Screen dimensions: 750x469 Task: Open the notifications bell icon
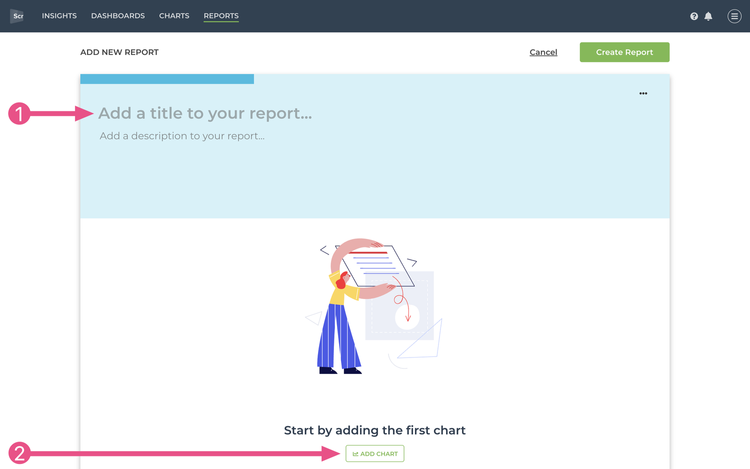tap(708, 16)
